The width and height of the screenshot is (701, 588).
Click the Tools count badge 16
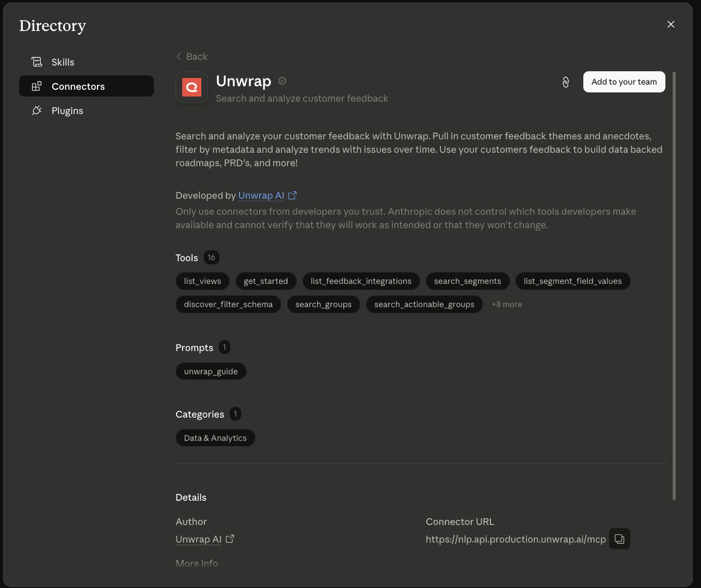[211, 258]
